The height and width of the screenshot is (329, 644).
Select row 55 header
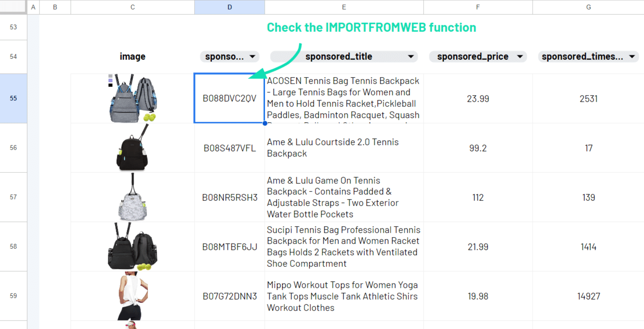(13, 98)
